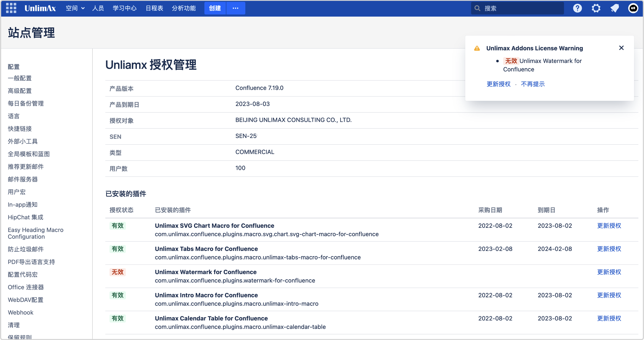Click 更新授权 in the license warning popup
The image size is (644, 340).
pos(499,84)
